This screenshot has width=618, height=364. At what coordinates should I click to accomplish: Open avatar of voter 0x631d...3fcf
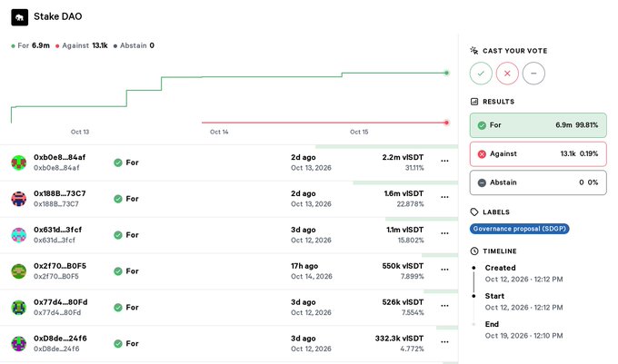coord(18,235)
